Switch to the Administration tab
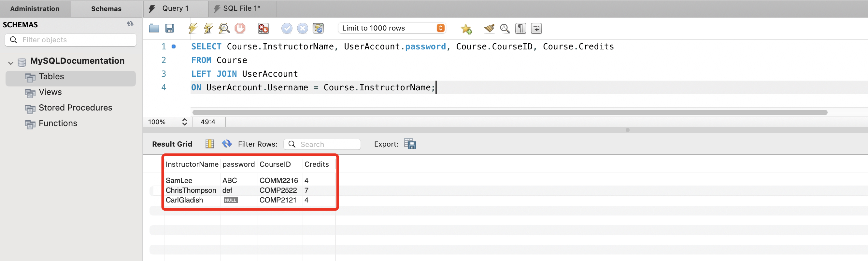Image resolution: width=868 pixels, height=261 pixels. point(35,9)
